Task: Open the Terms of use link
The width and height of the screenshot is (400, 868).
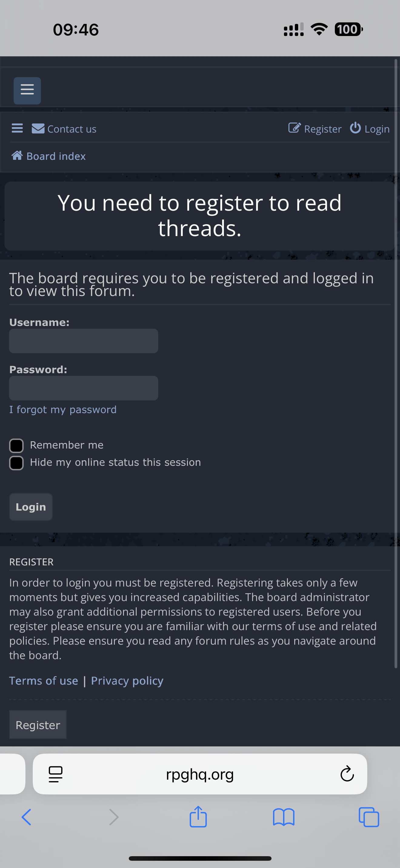Action: (x=44, y=681)
